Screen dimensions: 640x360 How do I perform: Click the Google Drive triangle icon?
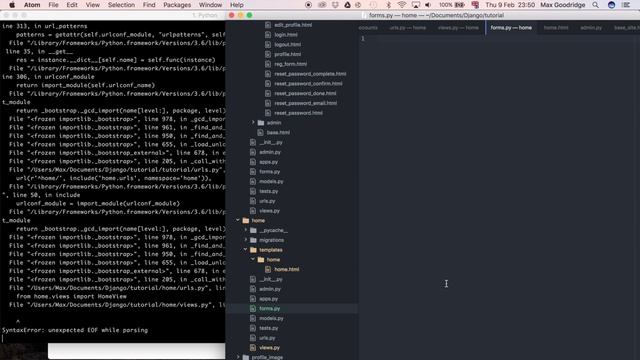click(347, 5)
